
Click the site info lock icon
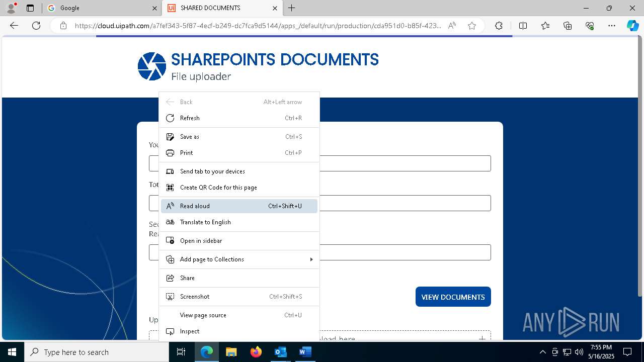click(x=63, y=26)
